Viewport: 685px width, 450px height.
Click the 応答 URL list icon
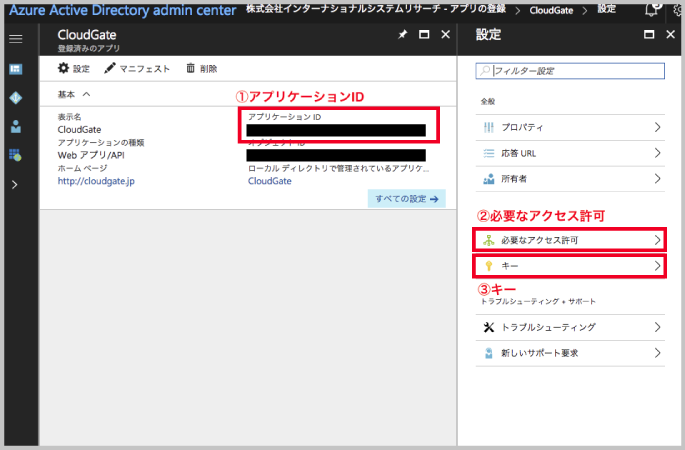tap(489, 153)
